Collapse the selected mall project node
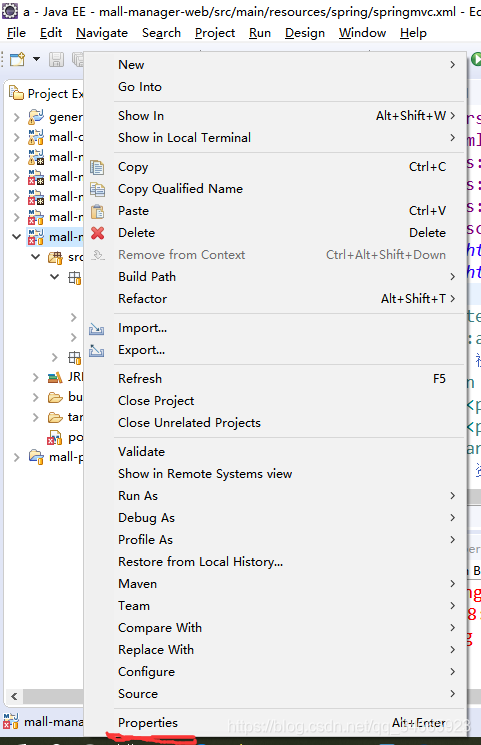This screenshot has height=745, width=481. pyautogui.click(x=17, y=236)
